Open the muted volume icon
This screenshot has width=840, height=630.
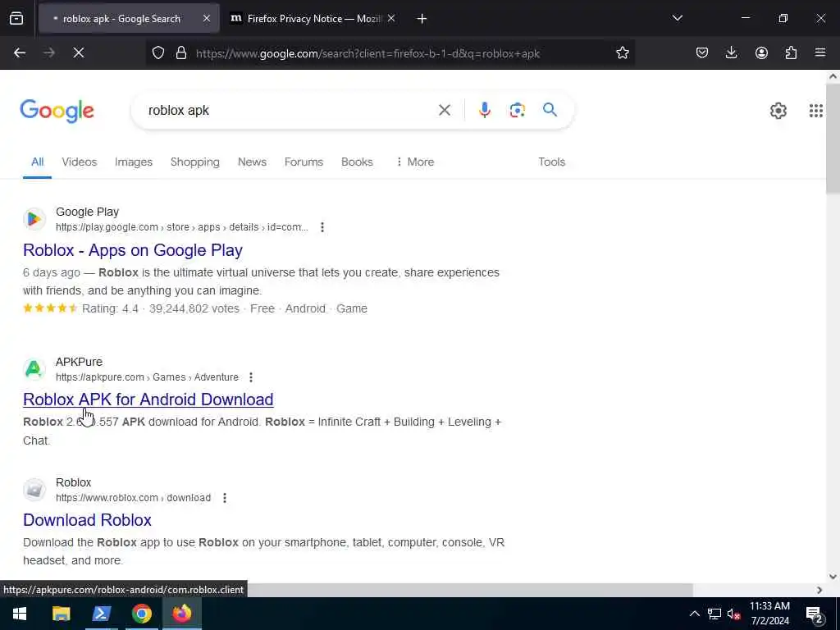(x=734, y=614)
